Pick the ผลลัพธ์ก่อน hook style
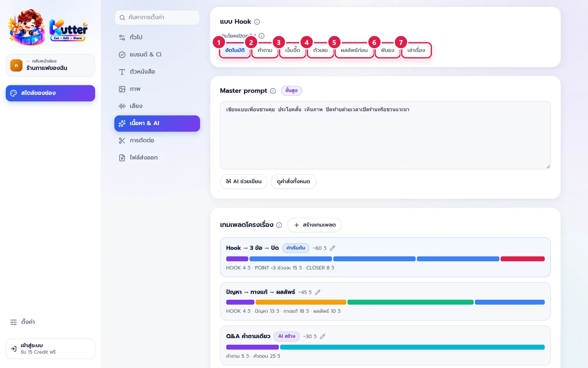 click(354, 50)
